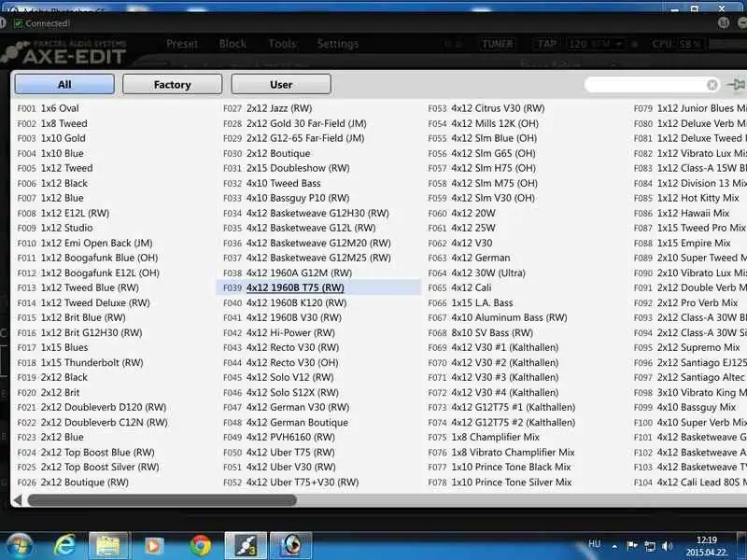Select F063 4x12 German
This screenshot has height=560, width=747.
[469, 258]
